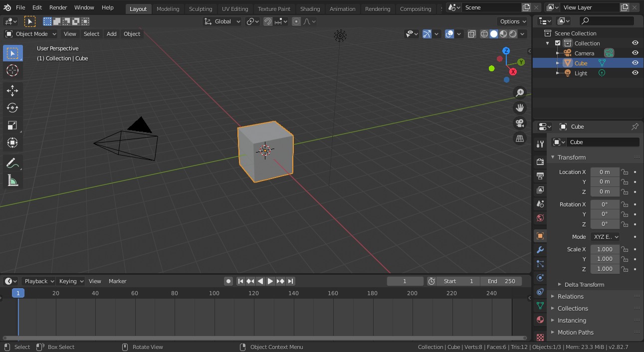Open the Output properties tab
644x352 pixels.
pos(540,176)
